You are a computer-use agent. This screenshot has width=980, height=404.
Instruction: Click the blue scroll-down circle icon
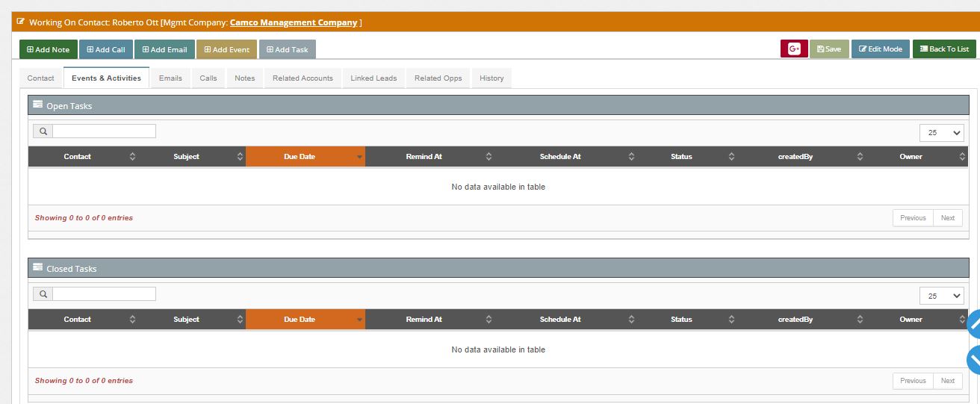point(974,359)
